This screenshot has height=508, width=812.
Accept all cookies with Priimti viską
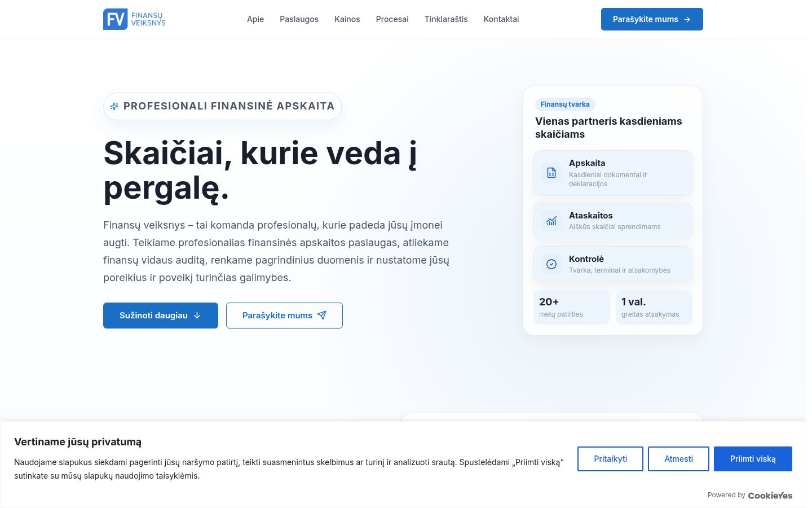(753, 459)
